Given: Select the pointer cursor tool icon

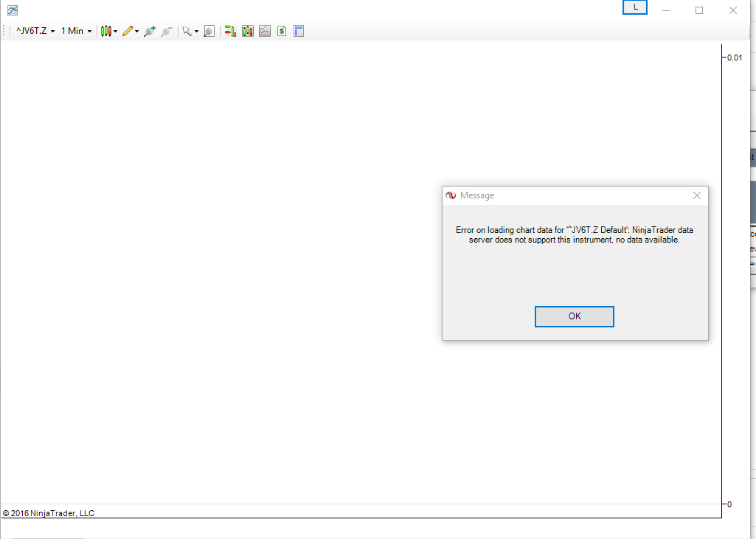Looking at the screenshot, I should tap(187, 31).
